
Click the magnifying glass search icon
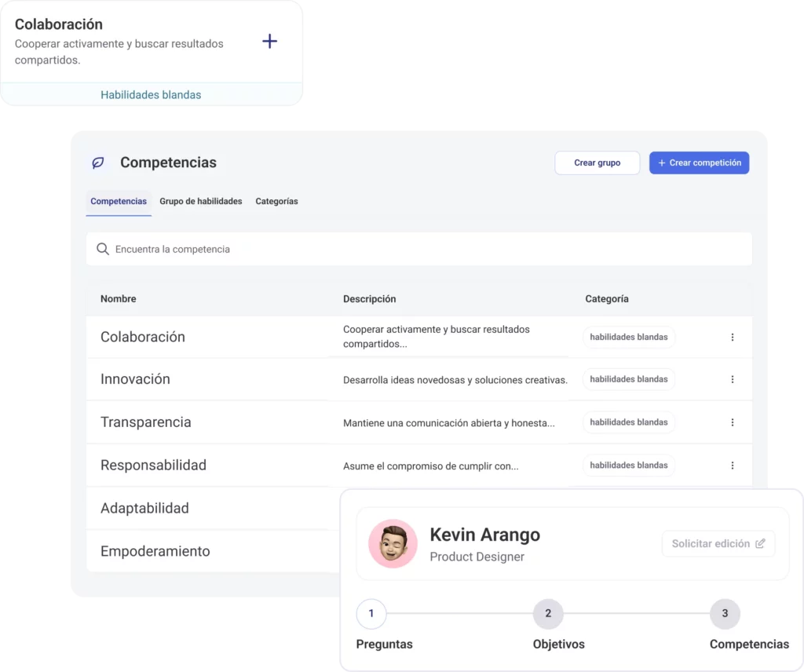pos(102,249)
